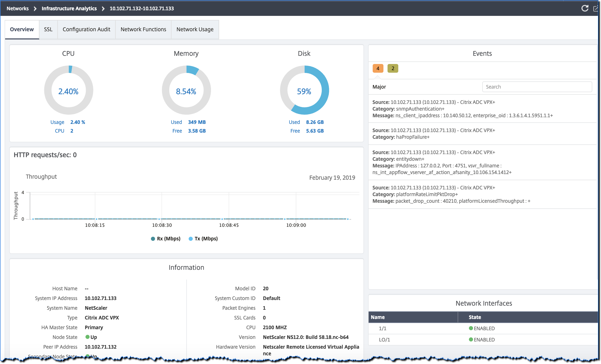Expand the entitydown+ event category
Image resolution: width=601 pixels, height=364 pixels.
click(x=410, y=159)
